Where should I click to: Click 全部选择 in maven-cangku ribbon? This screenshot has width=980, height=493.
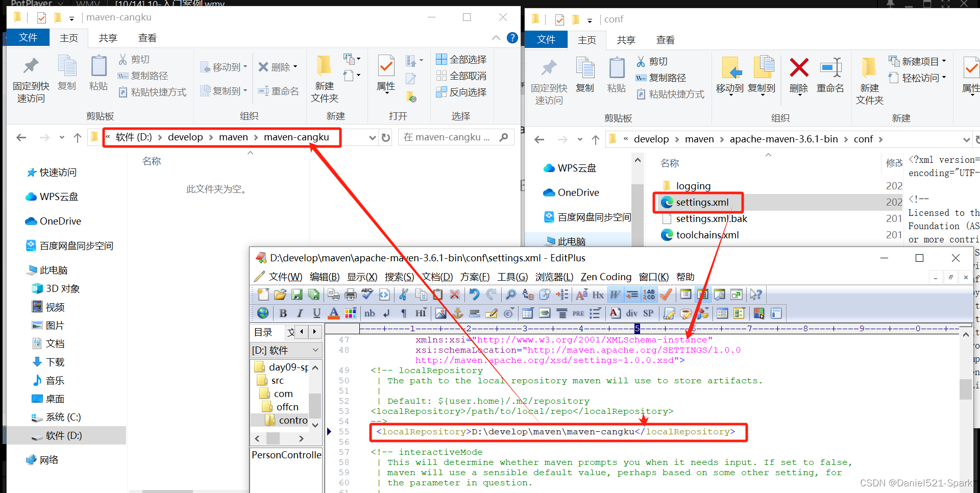(x=461, y=59)
